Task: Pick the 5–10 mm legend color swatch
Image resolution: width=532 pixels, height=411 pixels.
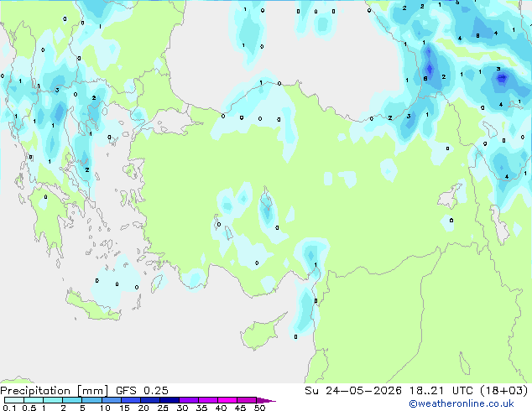Action: pos(91,400)
